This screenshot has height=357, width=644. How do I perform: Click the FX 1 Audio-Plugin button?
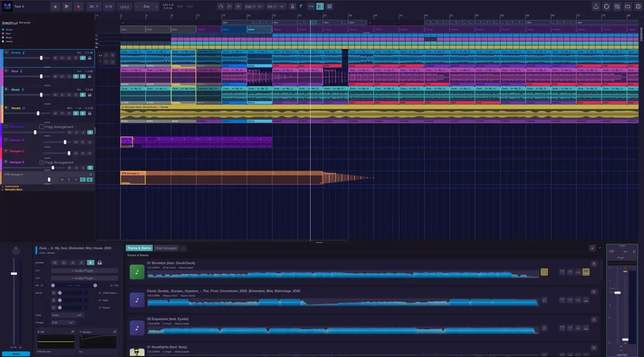[x=85, y=271]
